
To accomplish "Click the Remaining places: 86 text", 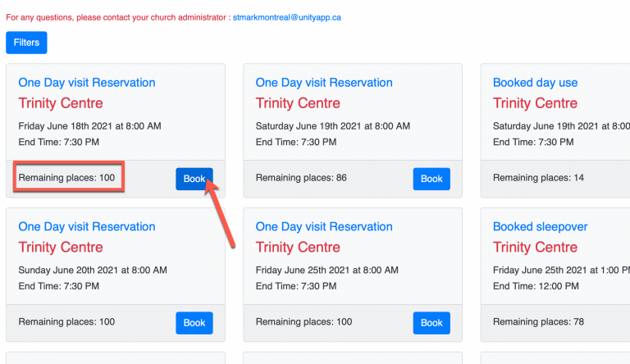I will (x=301, y=178).
